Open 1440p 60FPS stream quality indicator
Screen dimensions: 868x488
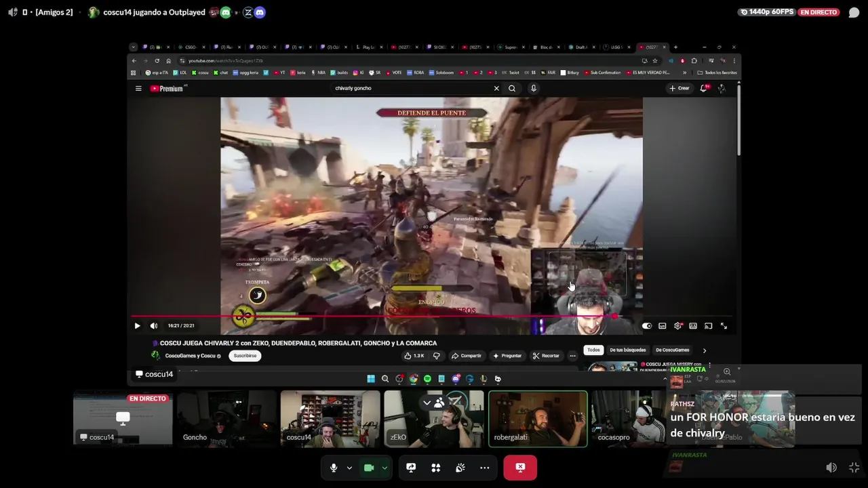click(x=767, y=12)
